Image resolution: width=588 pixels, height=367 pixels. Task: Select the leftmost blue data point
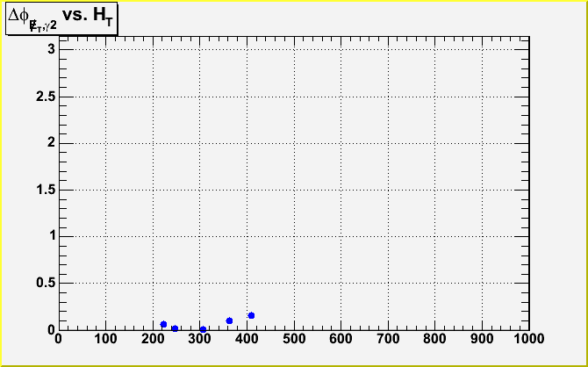click(x=163, y=324)
